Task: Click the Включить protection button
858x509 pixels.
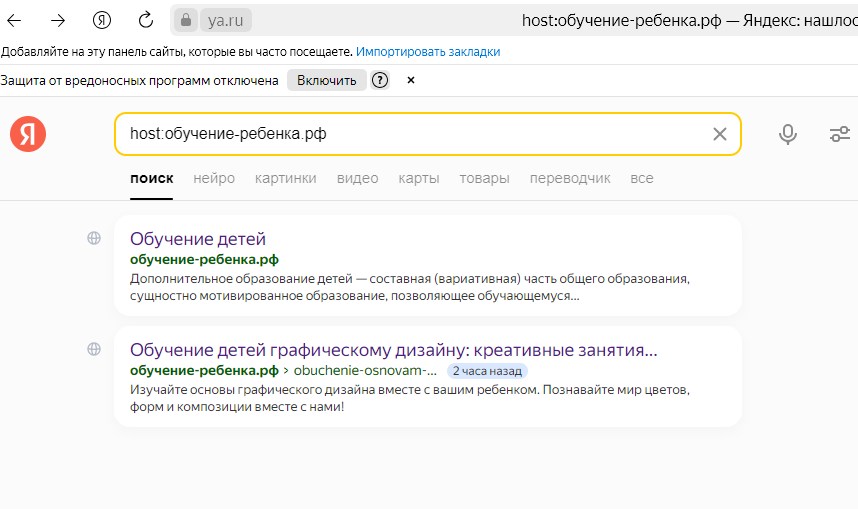Action: pyautogui.click(x=327, y=80)
